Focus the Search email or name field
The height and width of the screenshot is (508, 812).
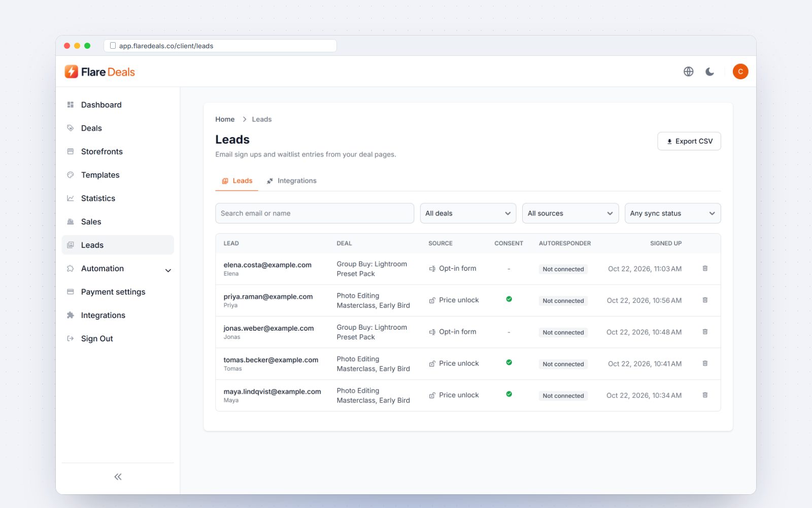point(315,213)
